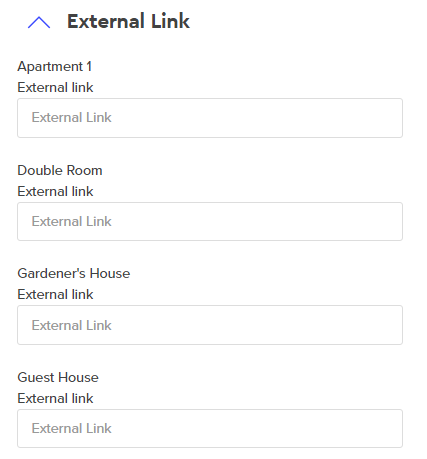The height and width of the screenshot is (459, 427).
Task: Click External link label under Guest House
Action: point(55,398)
